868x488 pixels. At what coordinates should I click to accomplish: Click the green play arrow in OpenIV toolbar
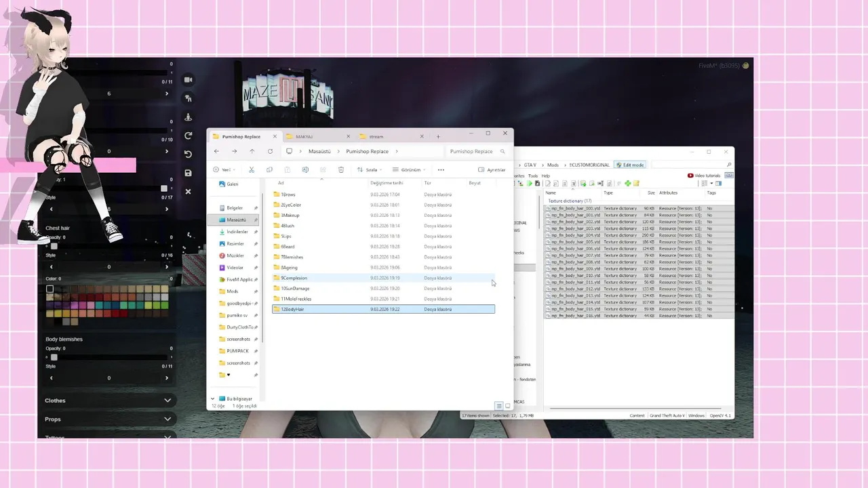click(528, 183)
